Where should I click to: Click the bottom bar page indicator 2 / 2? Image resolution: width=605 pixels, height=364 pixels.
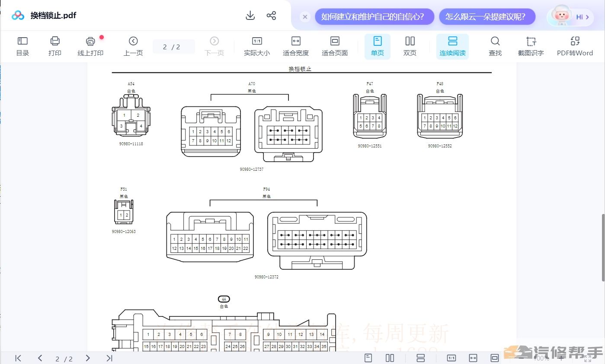[x=64, y=359]
